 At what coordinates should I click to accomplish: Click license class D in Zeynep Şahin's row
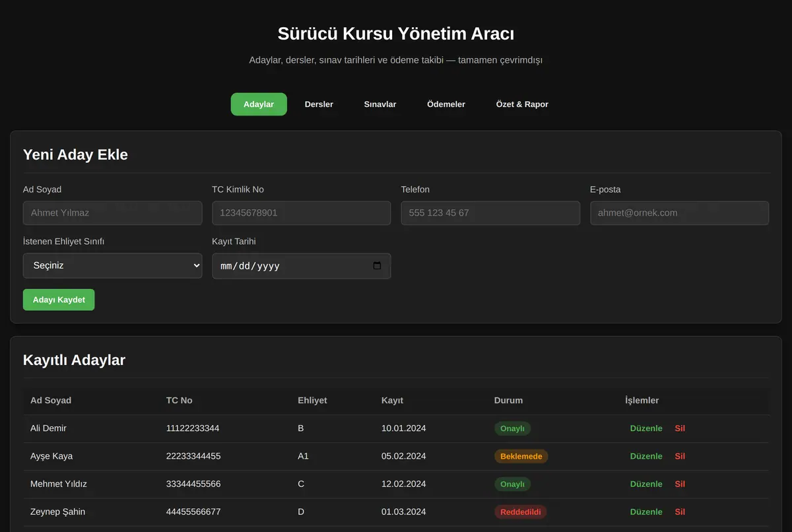click(301, 512)
